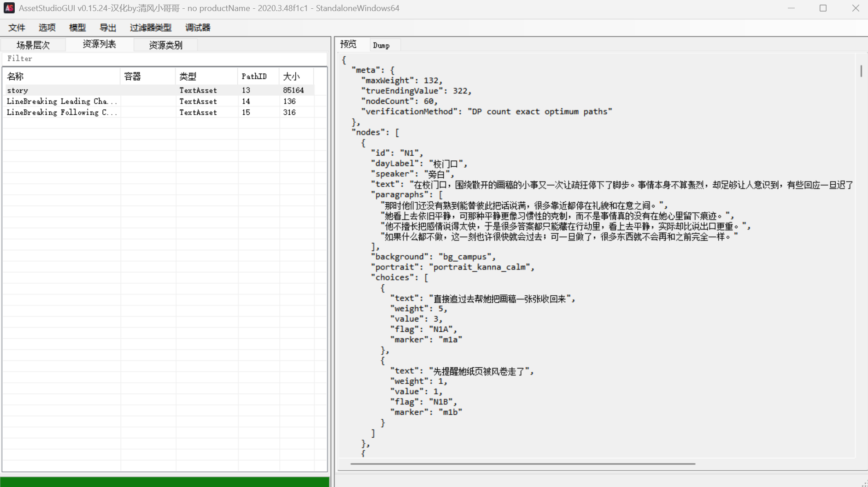This screenshot has height=487, width=868.
Task: Click PathID 13 cell
Action: [246, 90]
